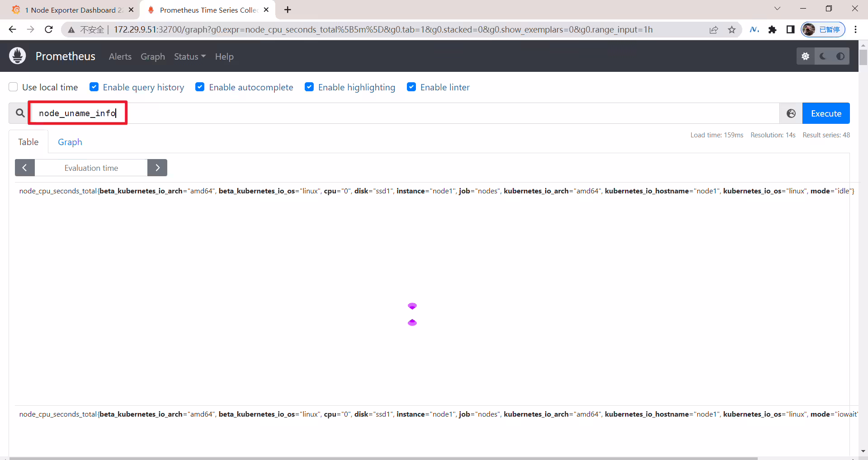868x460 pixels.
Task: Share this page icon in address bar
Action: (x=714, y=30)
